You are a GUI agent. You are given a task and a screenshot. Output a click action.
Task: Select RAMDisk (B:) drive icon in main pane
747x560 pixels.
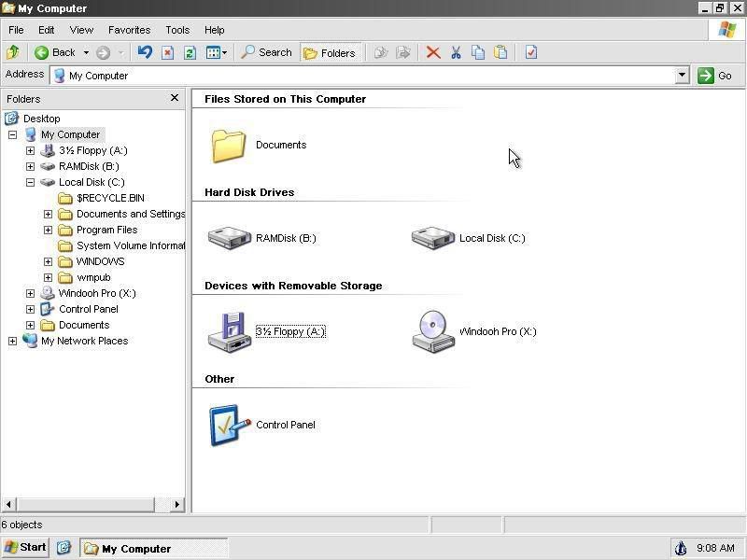click(229, 238)
